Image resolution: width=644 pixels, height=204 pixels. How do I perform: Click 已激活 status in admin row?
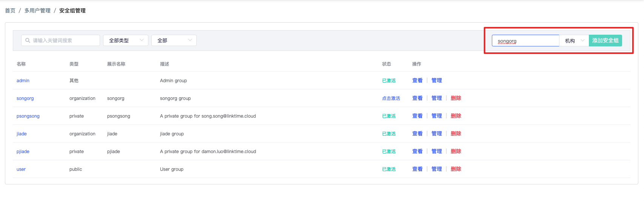click(x=389, y=81)
